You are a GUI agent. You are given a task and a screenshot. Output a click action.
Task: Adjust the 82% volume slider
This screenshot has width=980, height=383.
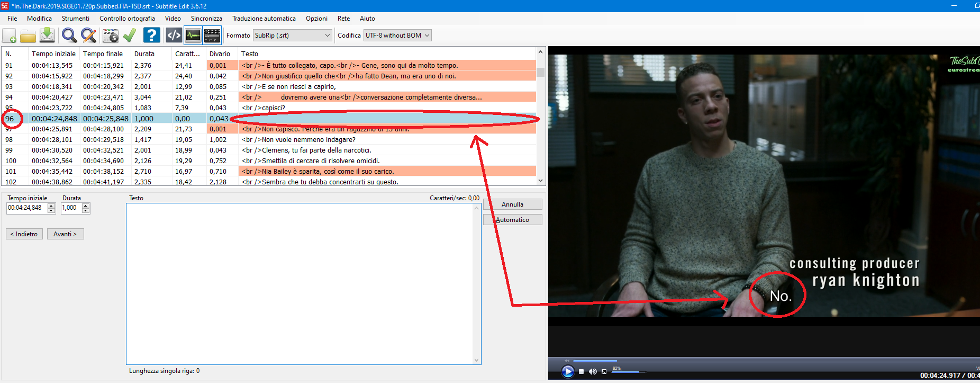pyautogui.click(x=629, y=372)
